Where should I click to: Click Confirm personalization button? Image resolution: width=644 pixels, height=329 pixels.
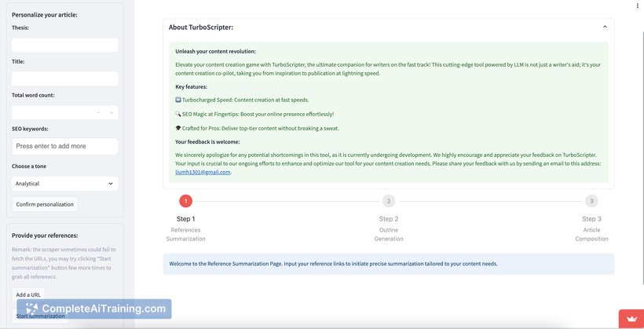(x=45, y=204)
